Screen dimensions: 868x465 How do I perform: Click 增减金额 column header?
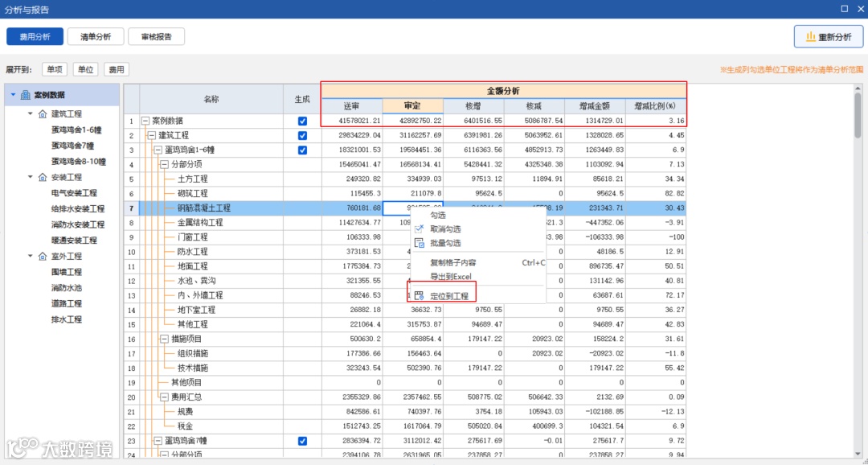(595, 106)
